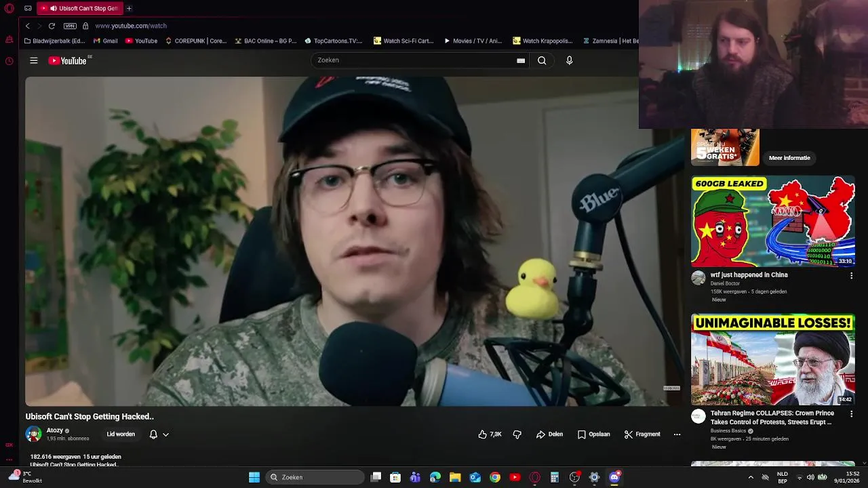Screen dimensions: 868x488
Task: Open TopCartoons.TV bookmark
Action: (x=334, y=41)
